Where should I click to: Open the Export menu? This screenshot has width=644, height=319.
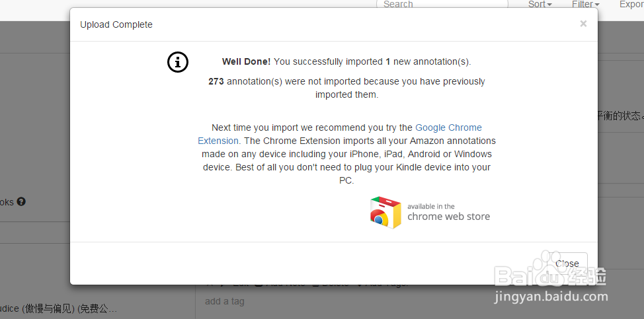[631, 5]
